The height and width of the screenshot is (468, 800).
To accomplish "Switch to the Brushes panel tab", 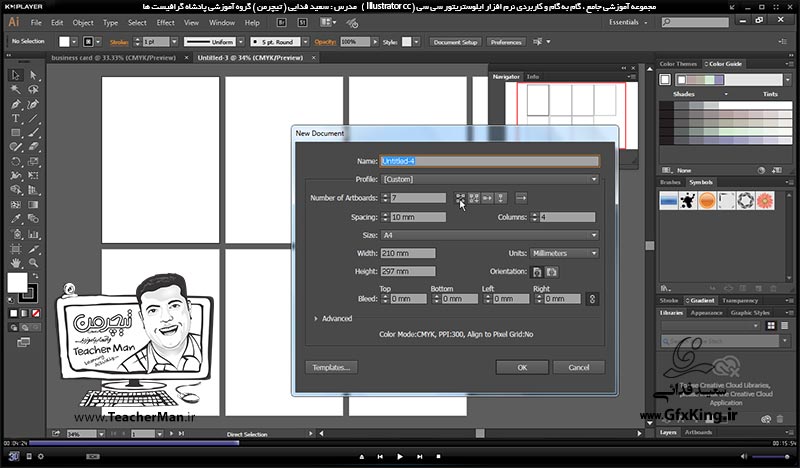I will click(670, 182).
